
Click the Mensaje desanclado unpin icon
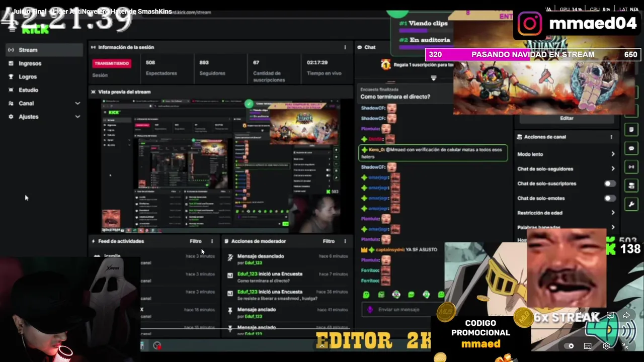click(230, 257)
